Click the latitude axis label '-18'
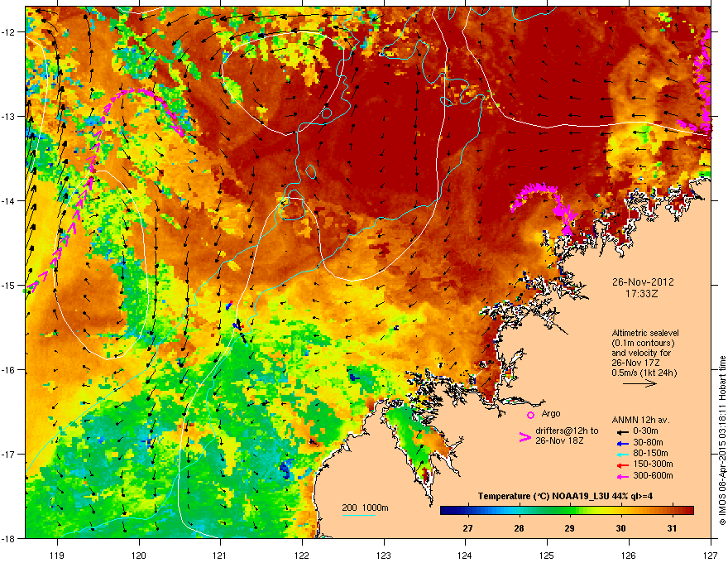The image size is (728, 563). [x=8, y=538]
